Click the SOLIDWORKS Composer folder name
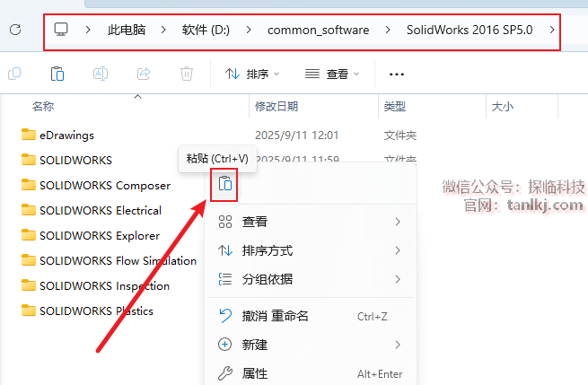The image size is (588, 385). [x=105, y=185]
